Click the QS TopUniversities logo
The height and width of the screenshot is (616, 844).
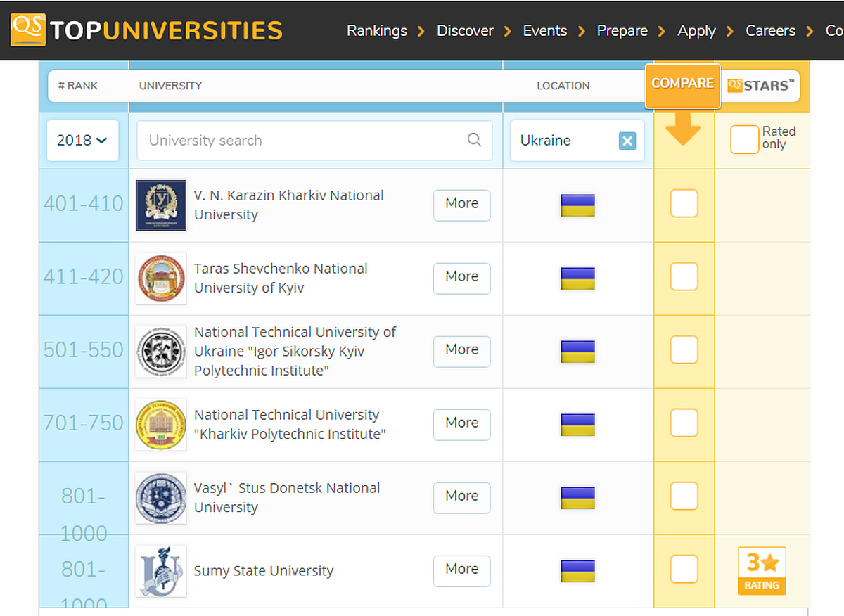pyautogui.click(x=146, y=30)
